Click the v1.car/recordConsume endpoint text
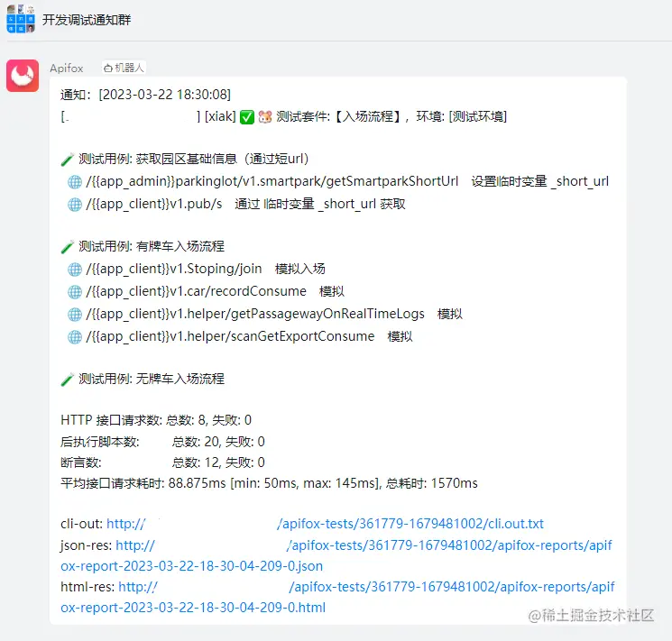The width and height of the screenshot is (672, 641). coord(197,291)
